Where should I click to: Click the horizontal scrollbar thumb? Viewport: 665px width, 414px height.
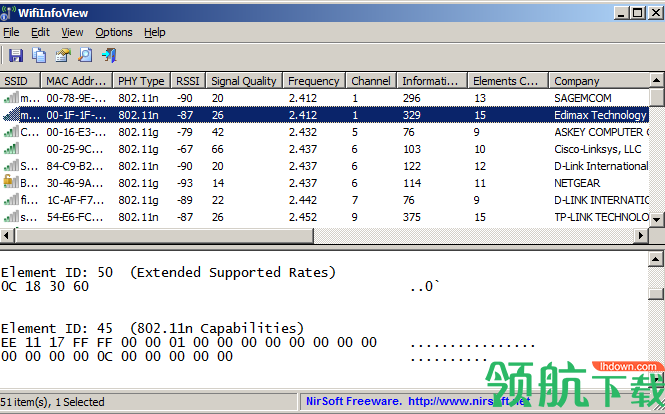click(x=164, y=235)
